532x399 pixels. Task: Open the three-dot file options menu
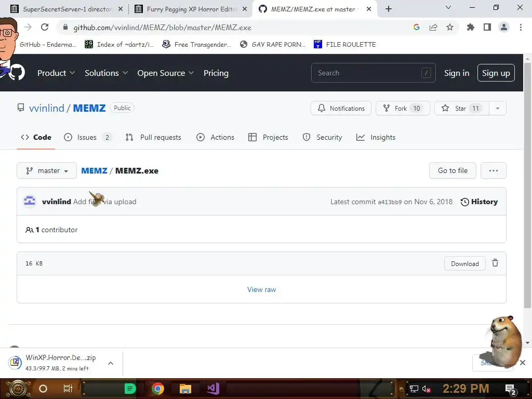click(494, 170)
